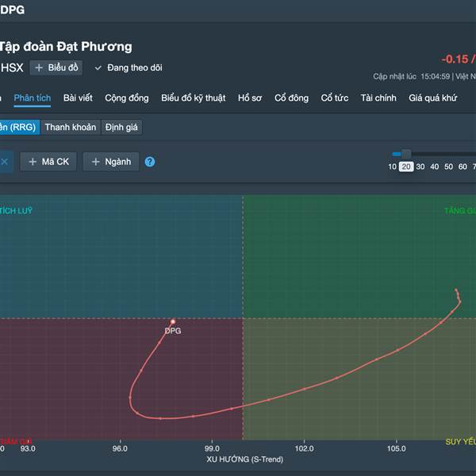Open the Bài viết tab
The height and width of the screenshot is (476, 476).
[x=78, y=98]
